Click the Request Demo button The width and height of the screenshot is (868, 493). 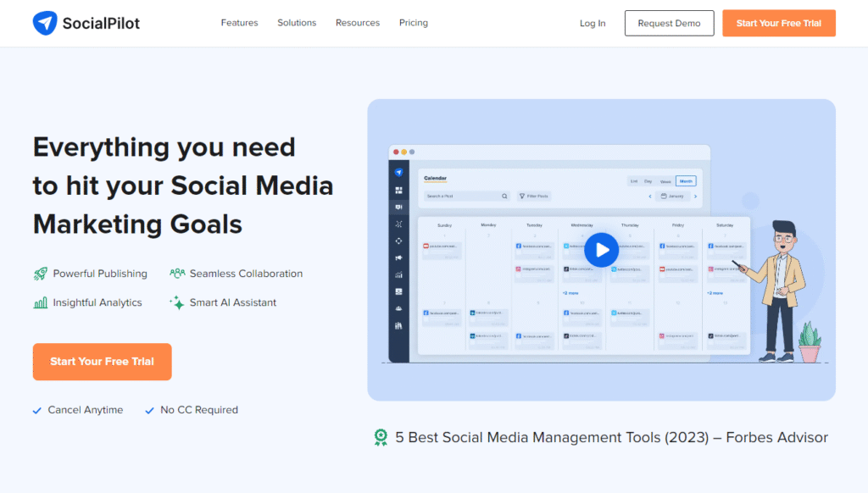pyautogui.click(x=670, y=23)
